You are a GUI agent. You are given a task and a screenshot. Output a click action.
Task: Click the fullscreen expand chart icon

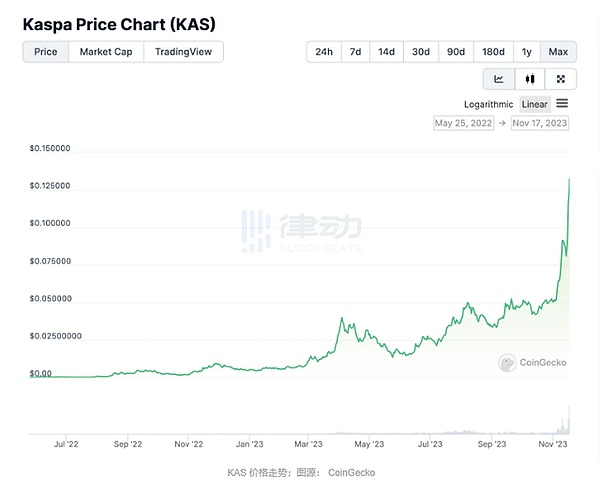click(561, 79)
